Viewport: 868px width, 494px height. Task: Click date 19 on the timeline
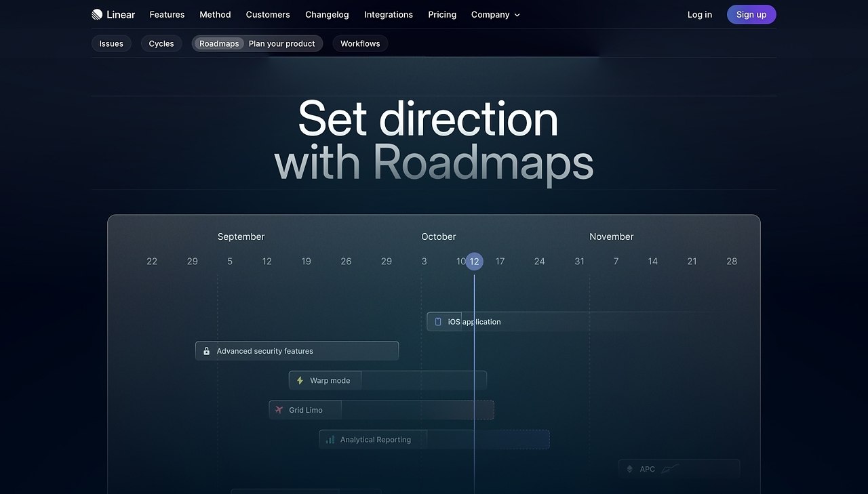pos(307,262)
